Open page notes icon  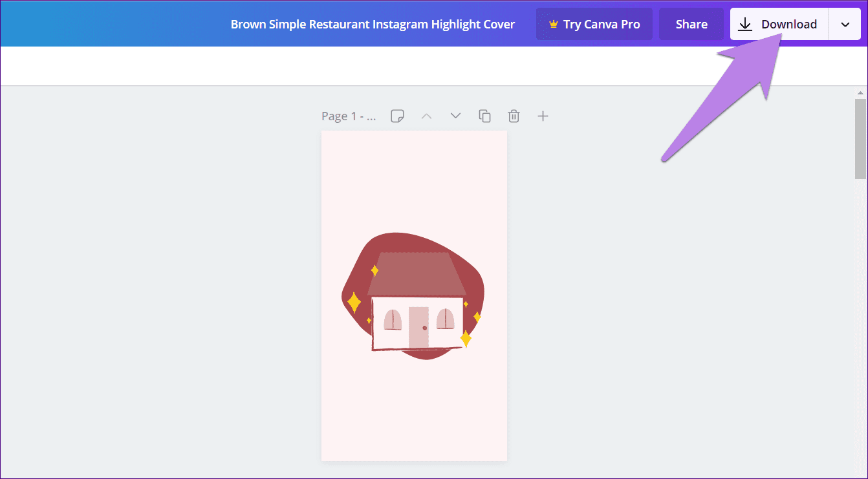[397, 116]
